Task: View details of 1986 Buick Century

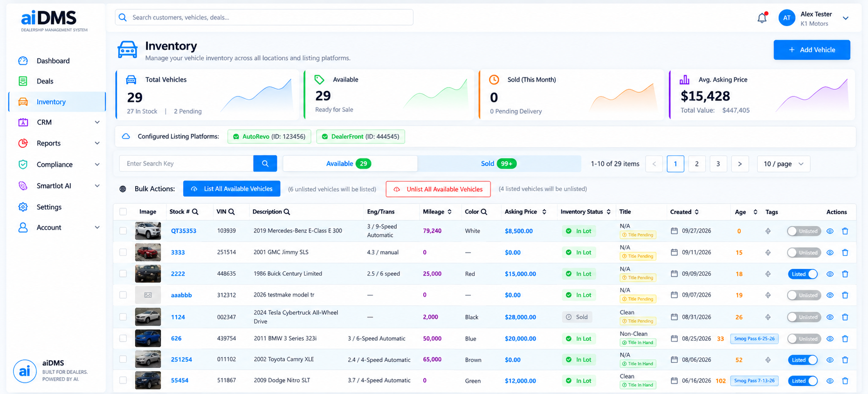Action: 830,274
